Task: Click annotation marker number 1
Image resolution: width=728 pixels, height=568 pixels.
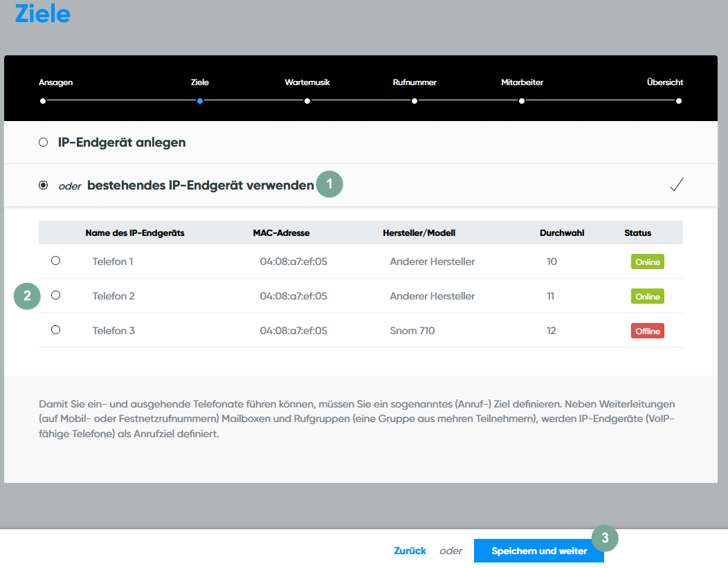Action: pos(330,184)
